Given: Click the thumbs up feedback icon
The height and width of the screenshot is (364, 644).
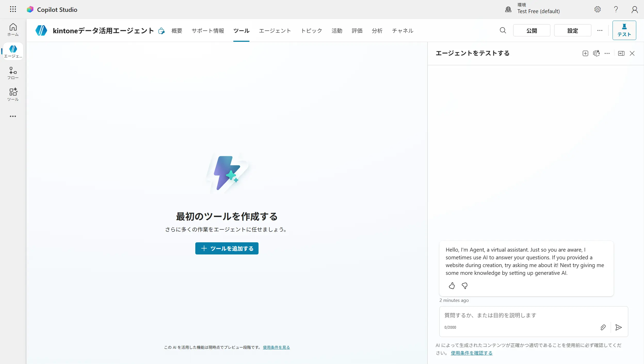Looking at the screenshot, I should click(x=452, y=286).
